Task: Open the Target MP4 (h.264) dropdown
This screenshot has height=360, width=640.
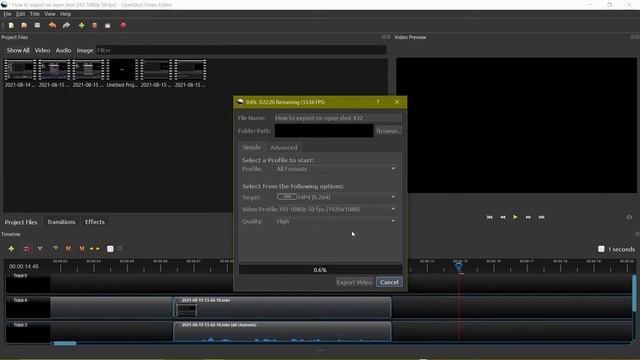Action: click(x=336, y=197)
